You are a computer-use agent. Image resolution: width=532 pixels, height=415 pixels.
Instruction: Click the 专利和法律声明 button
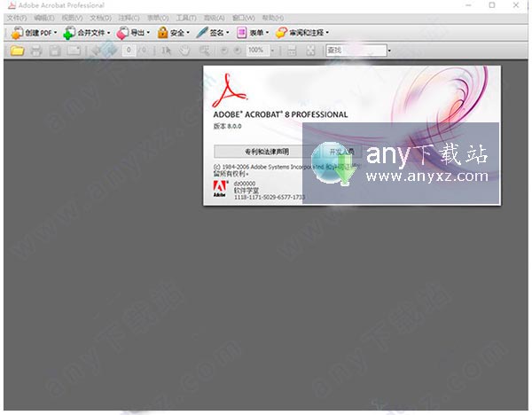pos(267,152)
